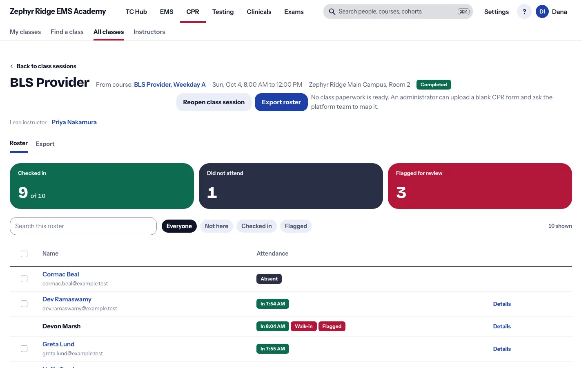The width and height of the screenshot is (588, 368).
Task: Select the CPR navigation item
Action: (x=193, y=12)
